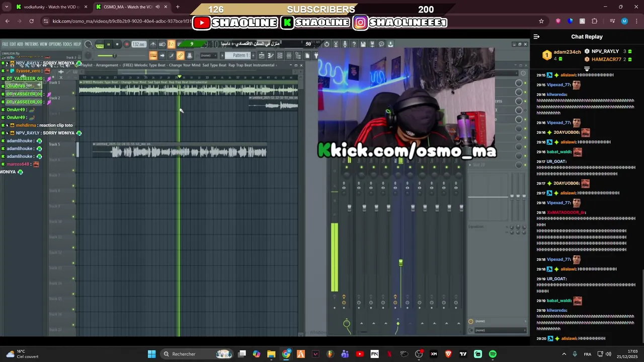Open the (none) snap dropdown
The width and height of the screenshot is (644, 362).
[x=209, y=55]
